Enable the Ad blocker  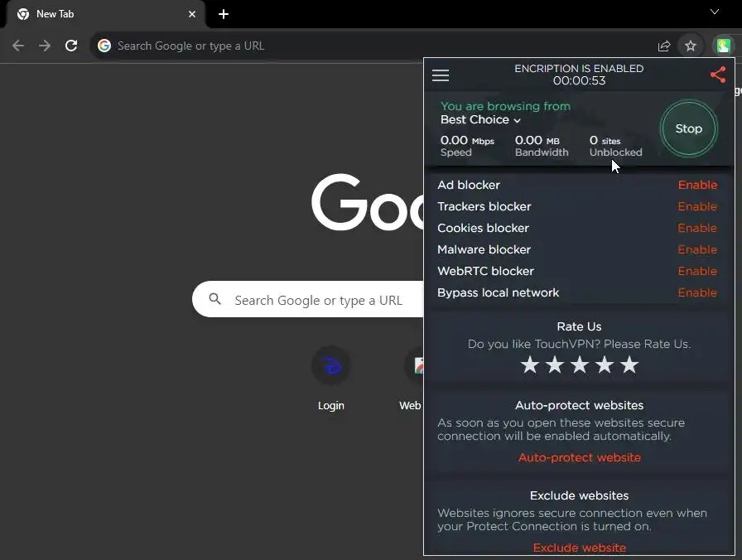pyautogui.click(x=697, y=185)
